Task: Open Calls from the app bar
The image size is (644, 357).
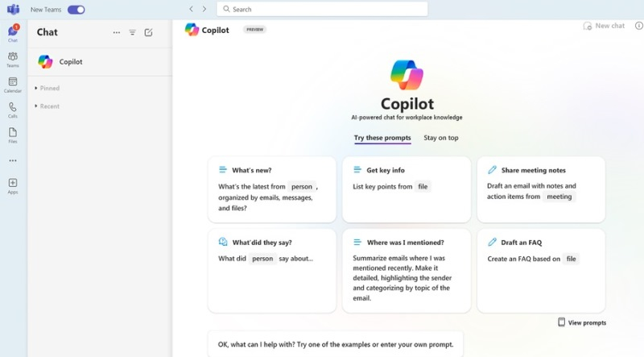Action: tap(13, 109)
